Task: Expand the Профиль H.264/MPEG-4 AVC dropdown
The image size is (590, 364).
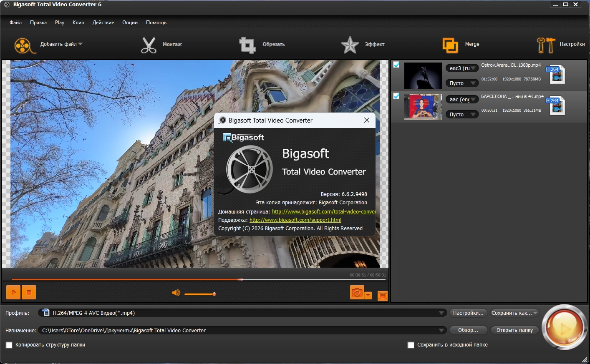Action: pyautogui.click(x=441, y=313)
